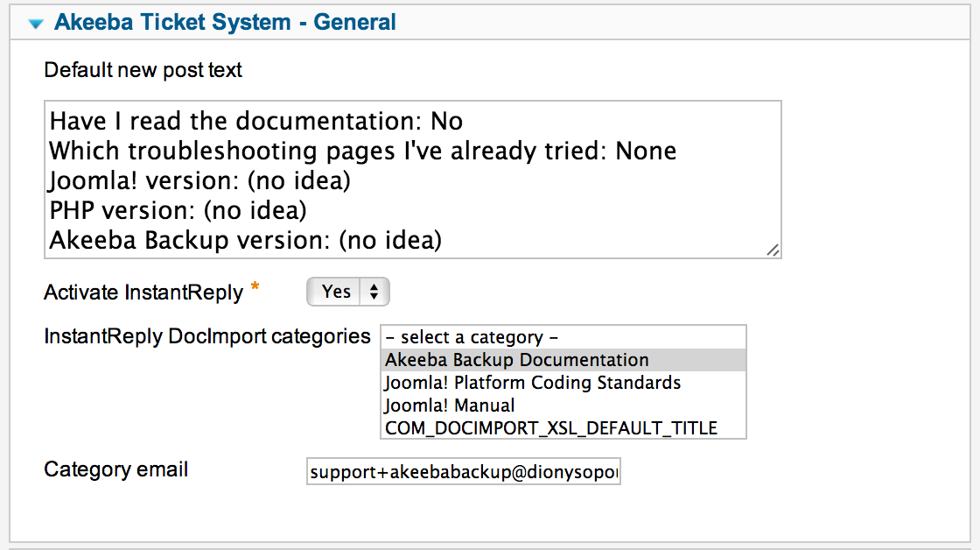Click inside the Default new post textarea
Screen dimensions: 980x550
(412, 180)
